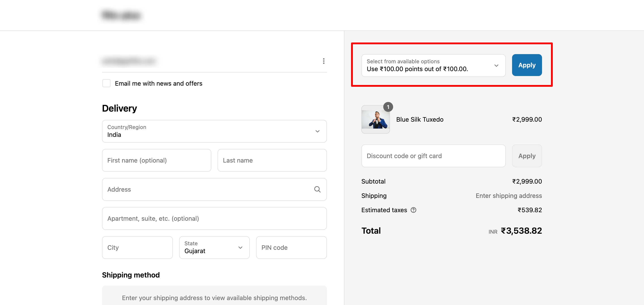Click the grey discount code Apply button
Screen dimensions: 644x305
point(527,156)
